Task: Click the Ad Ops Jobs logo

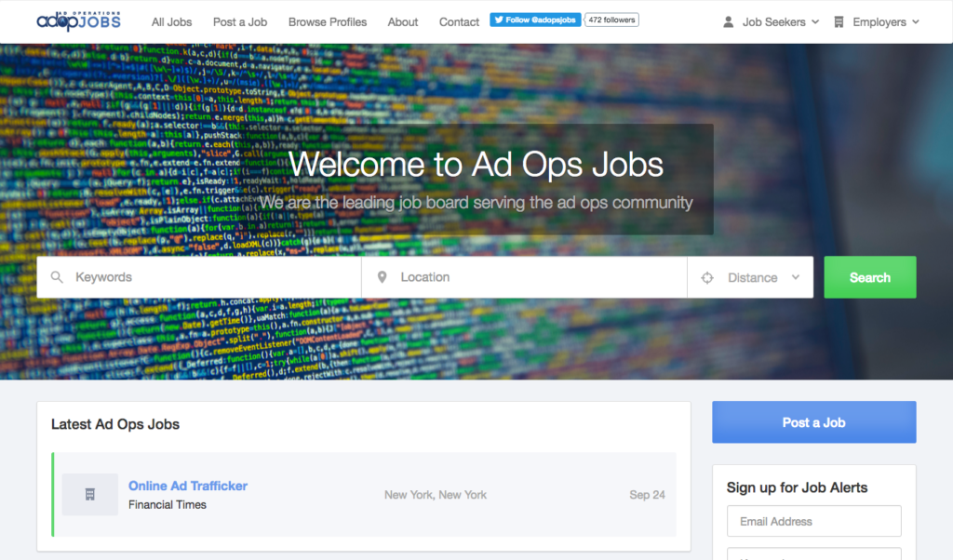Action: coord(78,20)
